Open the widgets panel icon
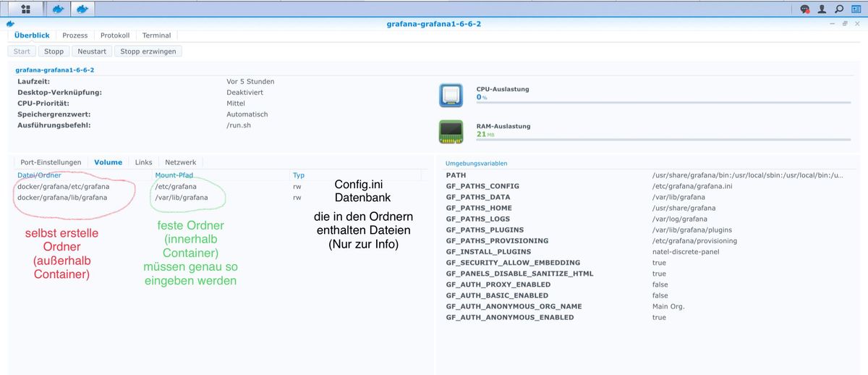868x375 pixels. (x=856, y=9)
